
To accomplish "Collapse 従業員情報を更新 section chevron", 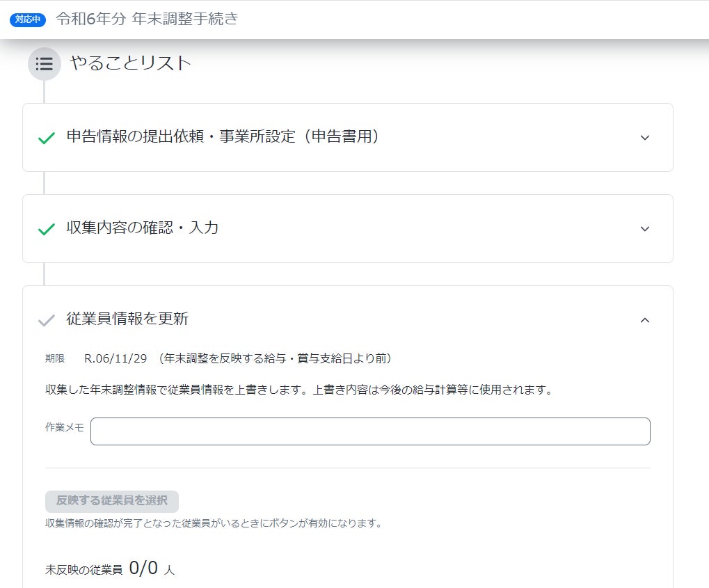I will pos(645,320).
